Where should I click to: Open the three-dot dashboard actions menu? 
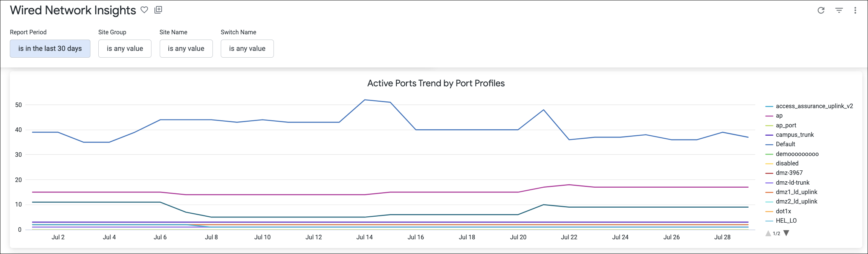855,11
